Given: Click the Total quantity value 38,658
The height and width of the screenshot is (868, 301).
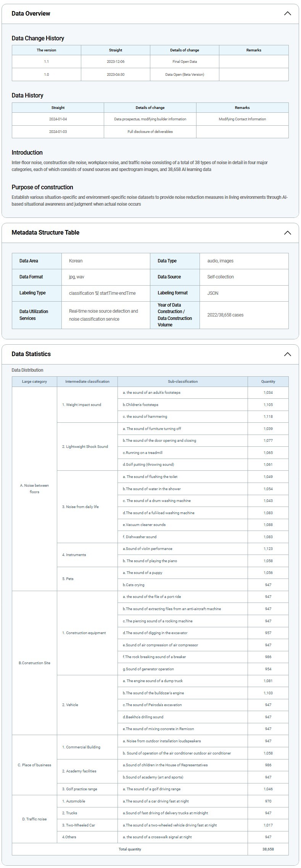Looking at the screenshot, I should (268, 849).
